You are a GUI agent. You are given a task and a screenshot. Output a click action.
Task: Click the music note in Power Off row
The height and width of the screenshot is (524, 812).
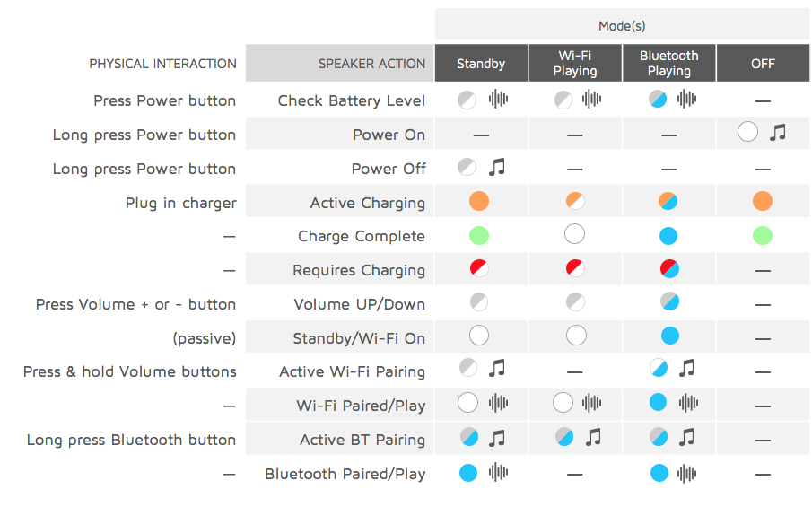pos(497,167)
